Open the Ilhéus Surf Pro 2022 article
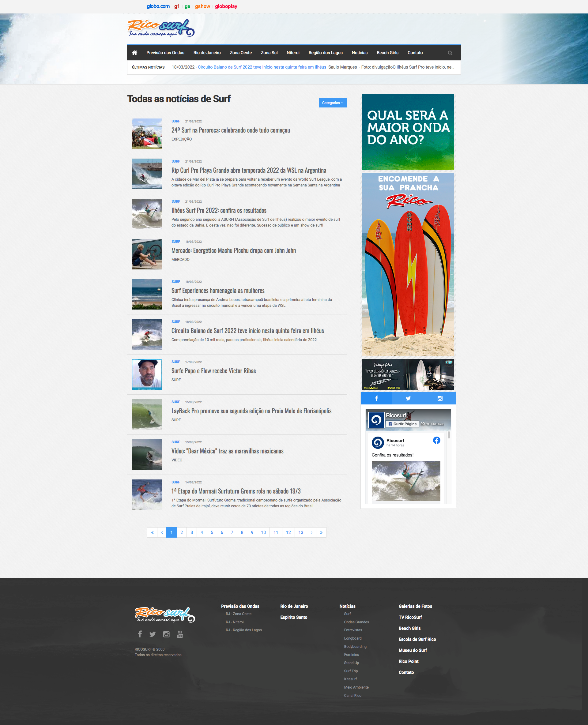 [x=218, y=210]
